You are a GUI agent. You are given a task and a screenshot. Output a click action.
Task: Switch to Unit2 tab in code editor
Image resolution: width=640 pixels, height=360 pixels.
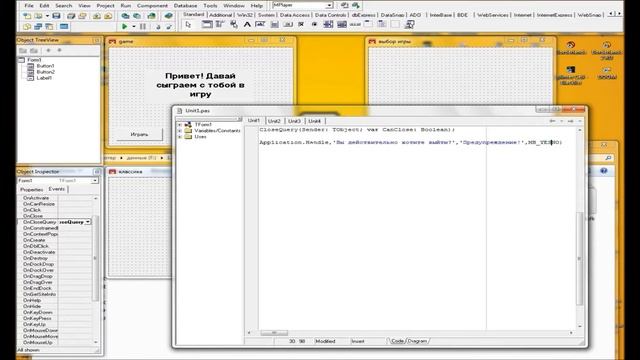pos(274,121)
